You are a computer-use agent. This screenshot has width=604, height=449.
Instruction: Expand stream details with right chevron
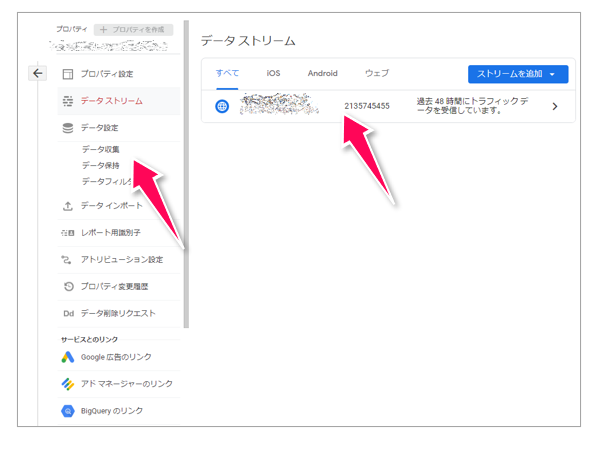555,106
